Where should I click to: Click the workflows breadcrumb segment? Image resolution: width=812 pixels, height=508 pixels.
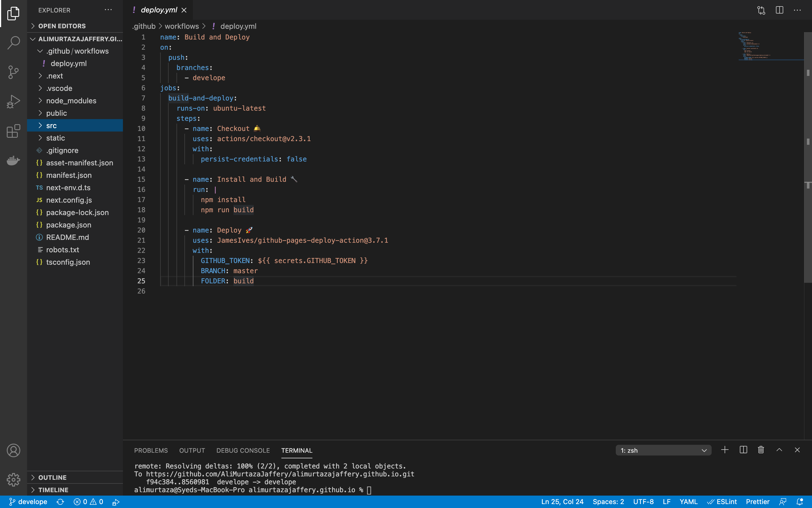point(182,26)
